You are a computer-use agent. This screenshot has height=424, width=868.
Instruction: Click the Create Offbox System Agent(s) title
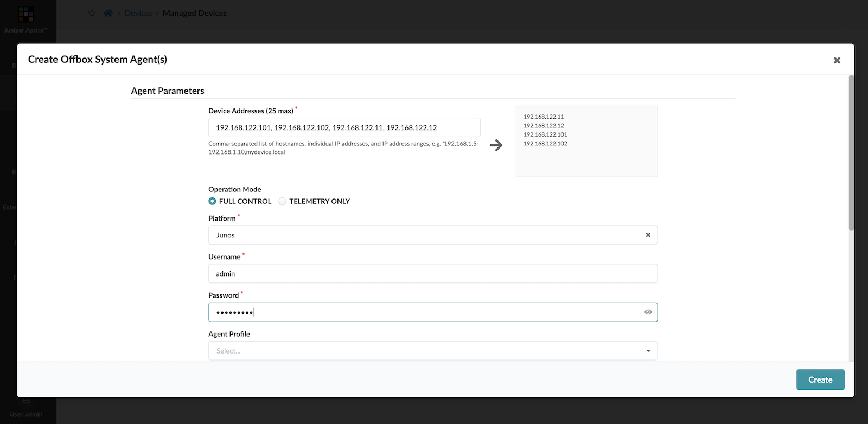coord(98,60)
